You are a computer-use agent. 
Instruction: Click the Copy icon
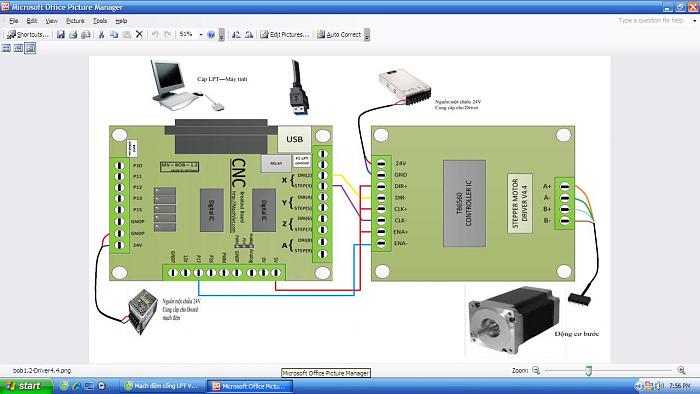(114, 34)
